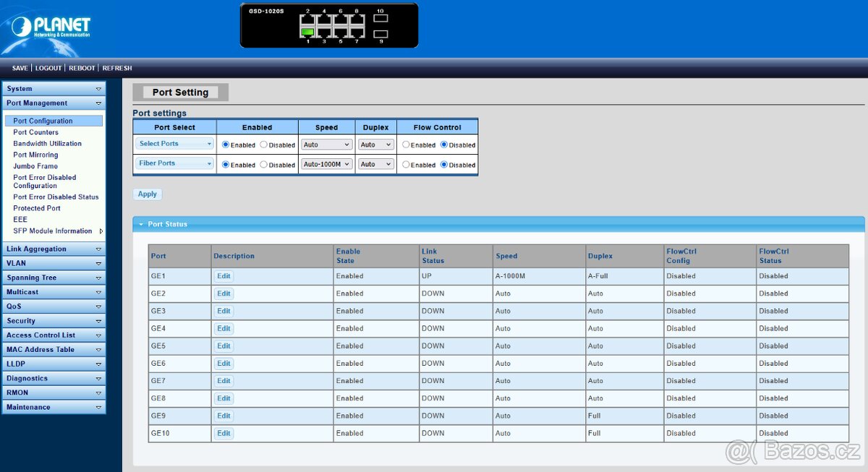The width and height of the screenshot is (868, 472).
Task: Click the SAVE menu item
Action: point(20,67)
